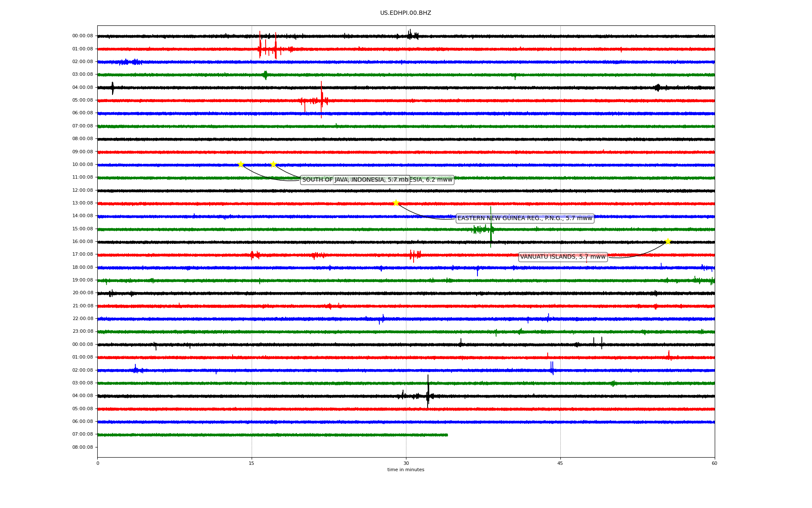812x508 pixels.
Task: Select the leftmost yellow star on the 10:00:08 trace
Action: (x=241, y=164)
